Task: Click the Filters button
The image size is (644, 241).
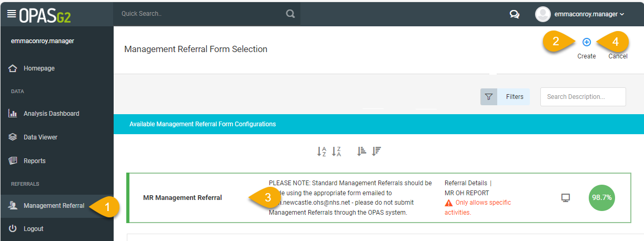Action: click(x=515, y=97)
